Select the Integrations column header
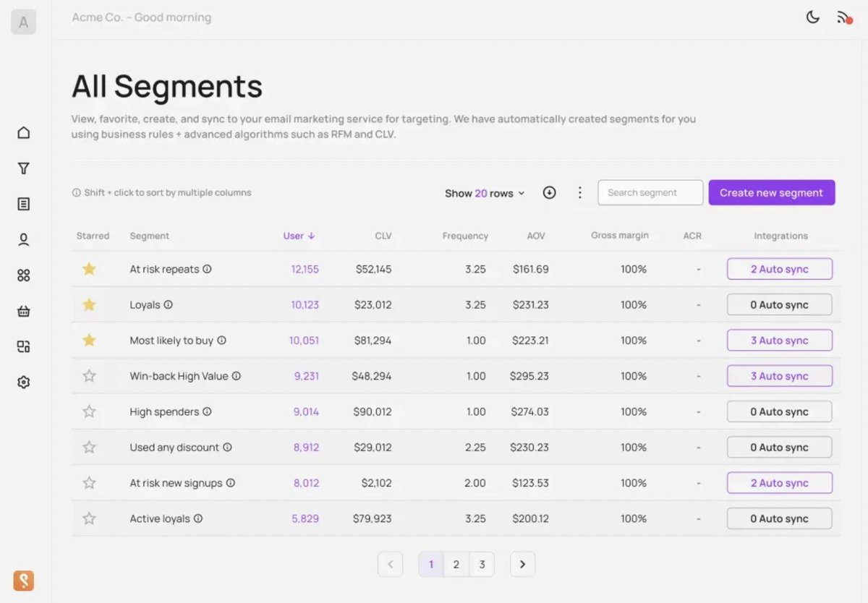 (x=780, y=236)
